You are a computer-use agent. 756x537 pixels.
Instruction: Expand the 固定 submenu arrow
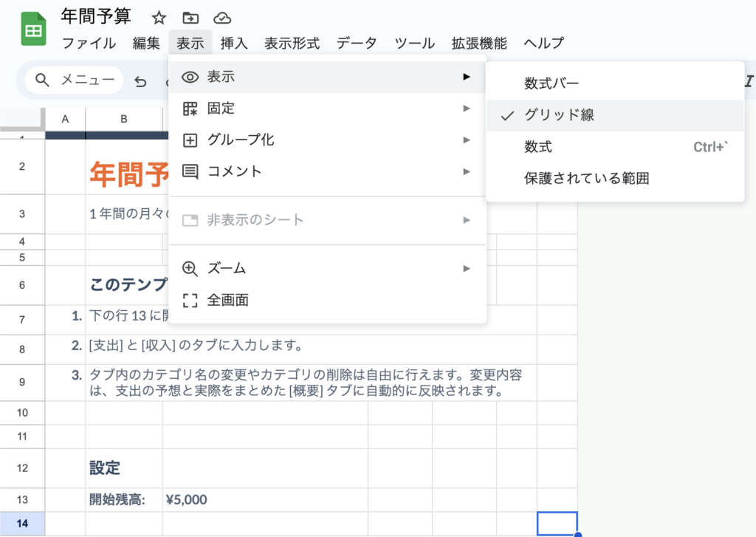click(x=466, y=109)
